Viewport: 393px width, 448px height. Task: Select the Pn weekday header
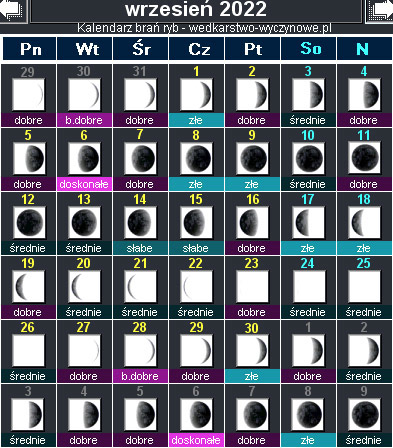[x=30, y=49]
